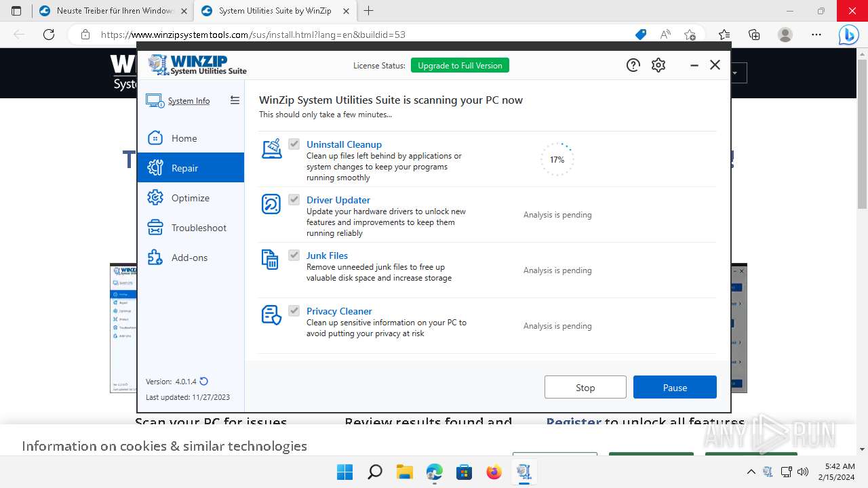
Task: Open Microsoft Store from taskbar
Action: pyautogui.click(x=464, y=472)
